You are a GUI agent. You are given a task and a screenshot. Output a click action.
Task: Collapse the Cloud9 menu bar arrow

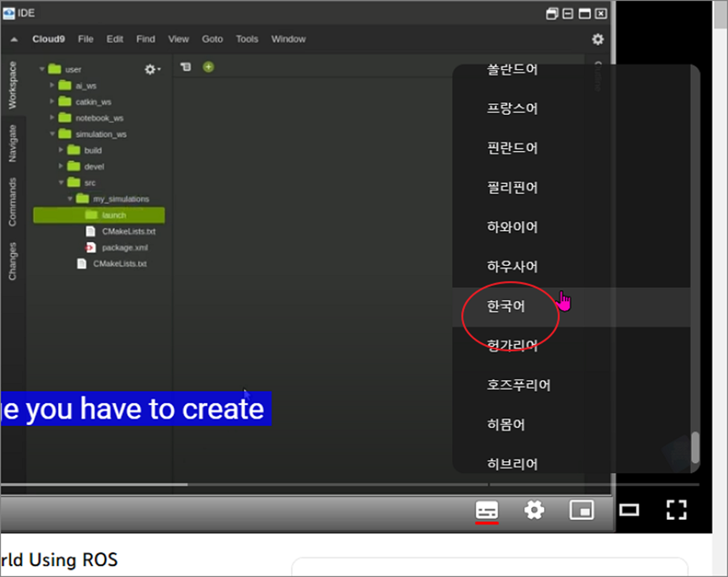pyautogui.click(x=14, y=39)
